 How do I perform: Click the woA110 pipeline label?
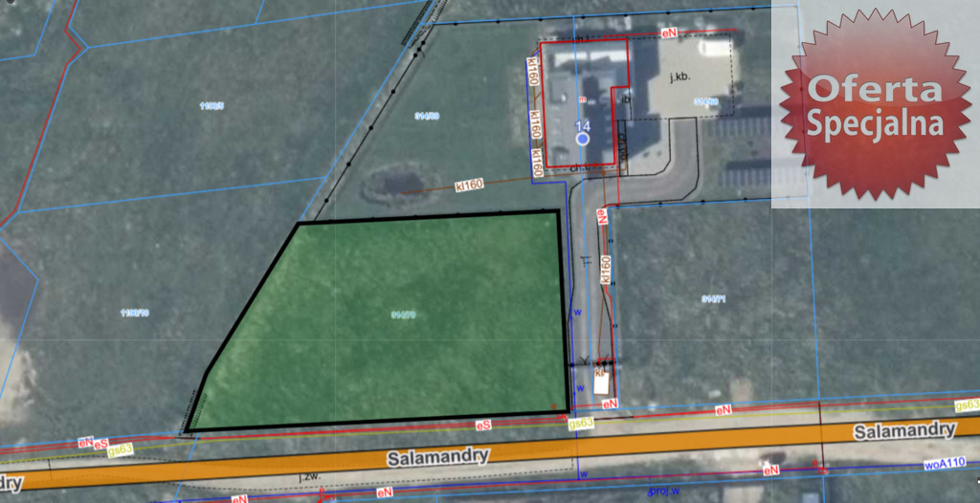click(946, 464)
